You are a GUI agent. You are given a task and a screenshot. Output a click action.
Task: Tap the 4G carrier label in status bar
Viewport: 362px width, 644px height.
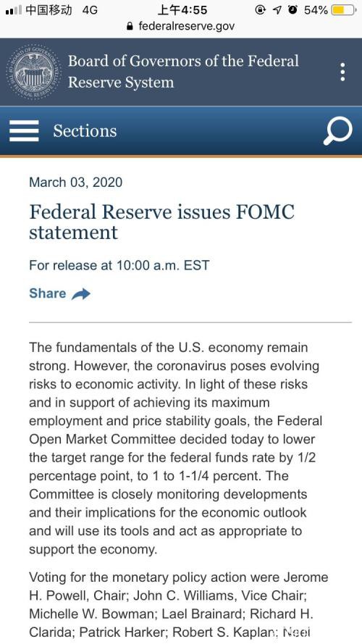[90, 9]
